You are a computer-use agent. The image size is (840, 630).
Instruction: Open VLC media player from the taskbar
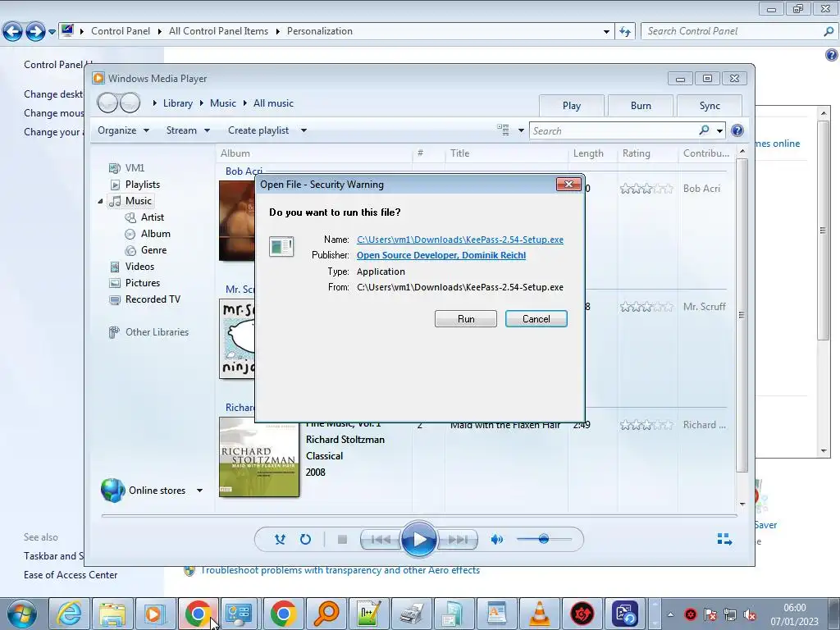[540, 614]
